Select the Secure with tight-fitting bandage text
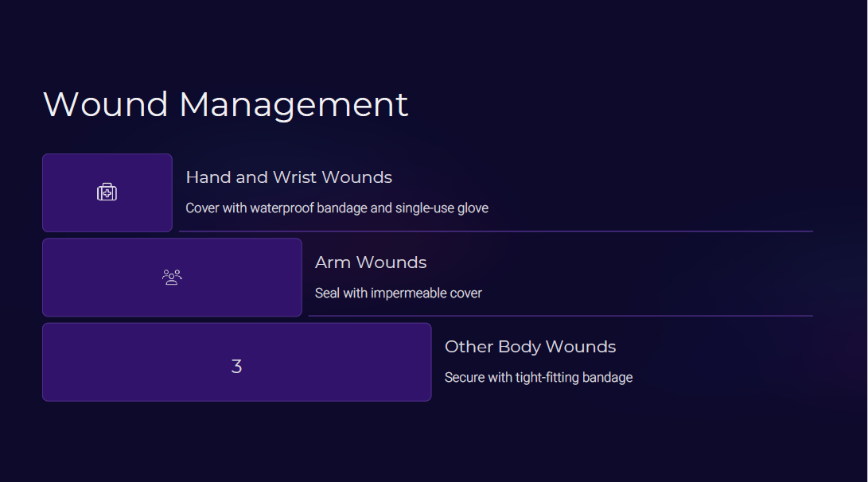Viewport: 868px width, 482px height. click(x=539, y=378)
